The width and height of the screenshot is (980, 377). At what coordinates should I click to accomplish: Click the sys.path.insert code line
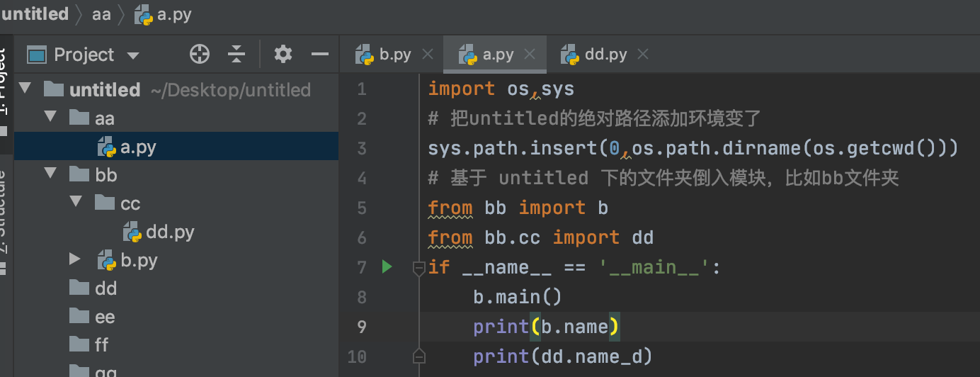pos(693,149)
